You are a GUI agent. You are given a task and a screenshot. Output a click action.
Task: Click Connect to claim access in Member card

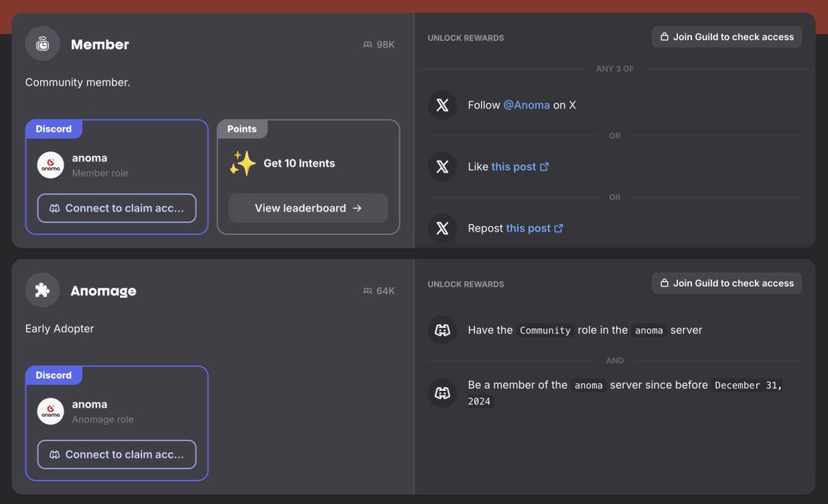[x=117, y=208]
